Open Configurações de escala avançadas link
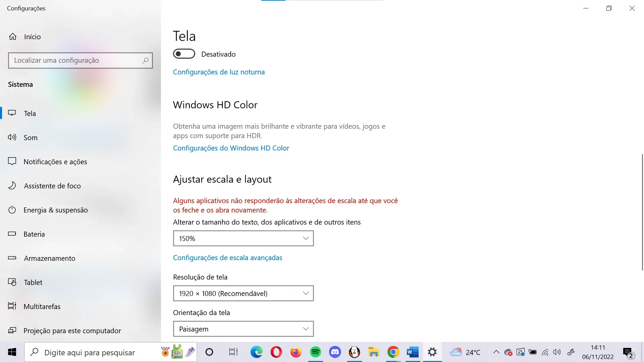Viewport: 644px width, 362px height. click(x=228, y=257)
